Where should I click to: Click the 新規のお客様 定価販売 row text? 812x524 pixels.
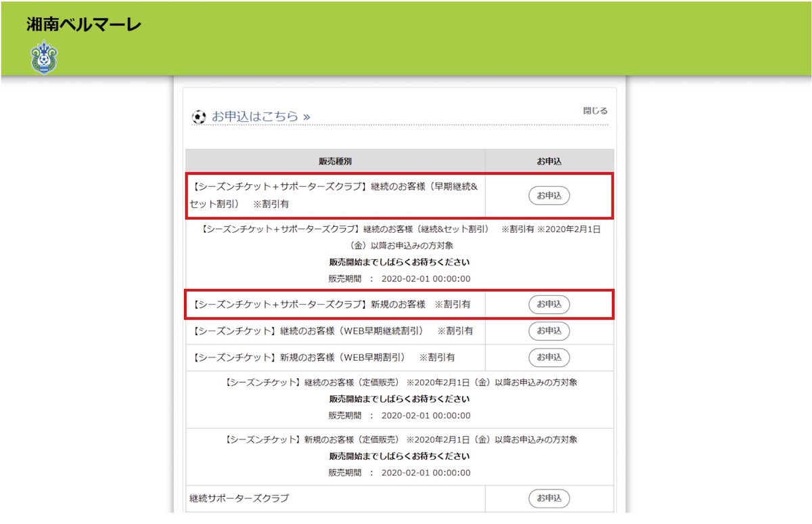(x=400, y=440)
